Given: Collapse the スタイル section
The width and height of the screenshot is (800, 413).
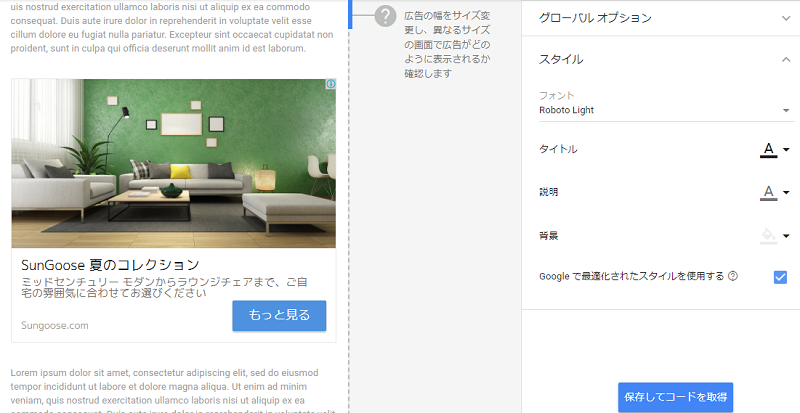Looking at the screenshot, I should [x=786, y=59].
